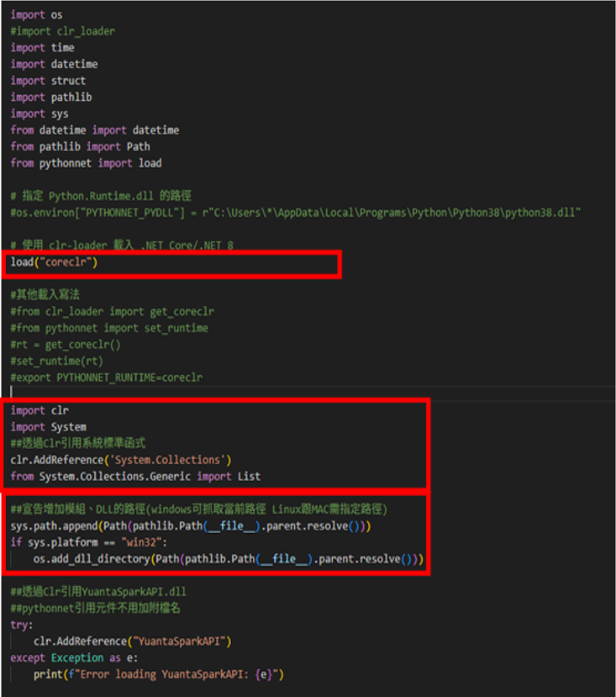Click the '#rt = get_coreclr()' line
The image size is (616, 697).
point(66,345)
